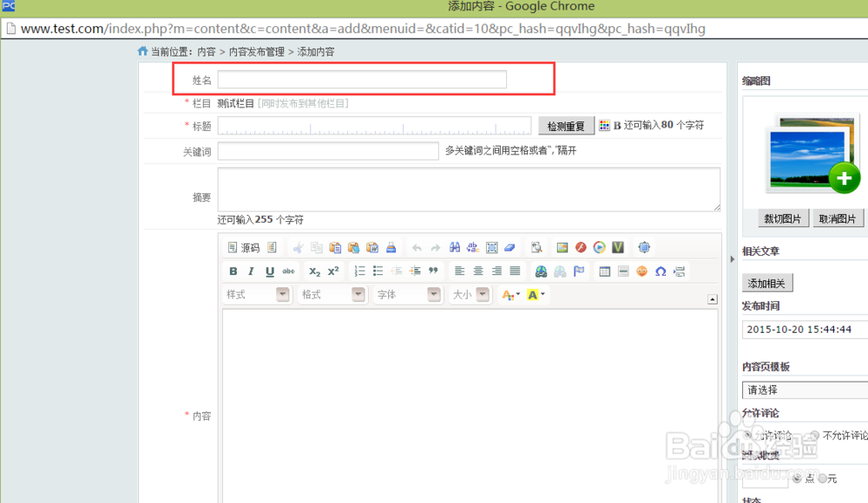Open the 请选择 content template dropdown

(805, 390)
